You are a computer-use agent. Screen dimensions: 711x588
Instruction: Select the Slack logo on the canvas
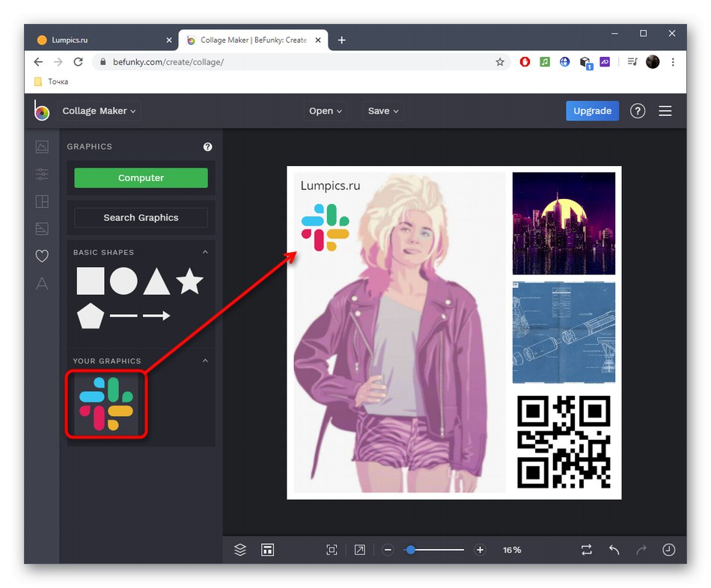325,227
